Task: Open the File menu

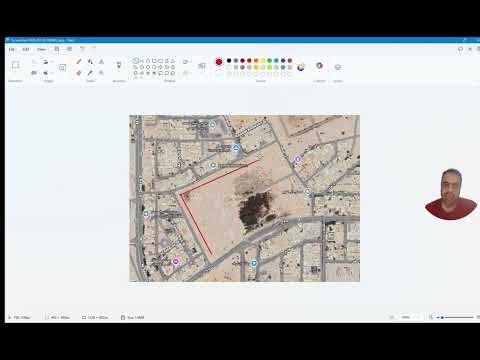Action: (12, 49)
